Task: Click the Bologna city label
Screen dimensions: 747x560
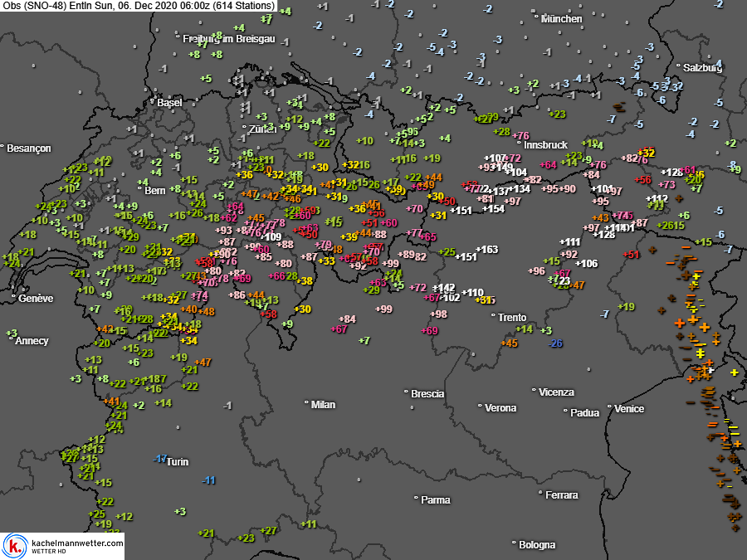Action: coord(537,545)
